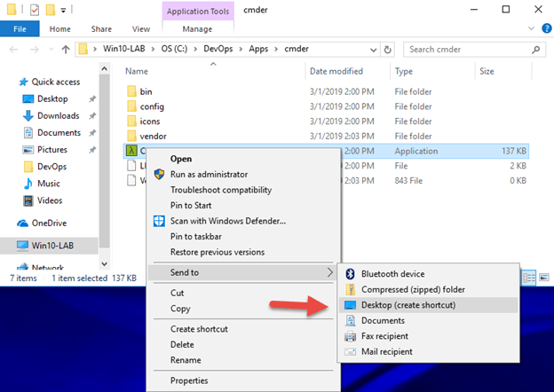Open the Manage tab under Application Tools
Image resolution: width=554 pixels, height=392 pixels.
(197, 29)
